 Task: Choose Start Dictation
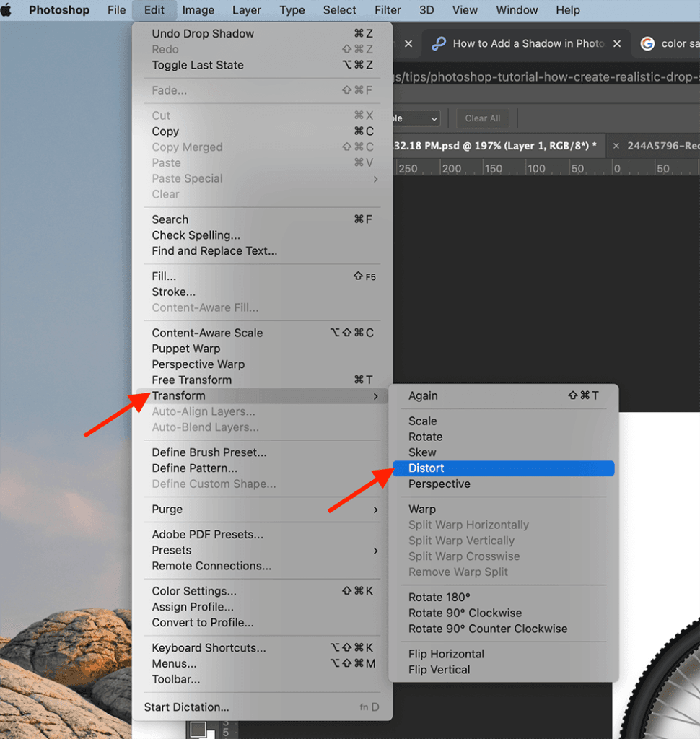(x=262, y=707)
